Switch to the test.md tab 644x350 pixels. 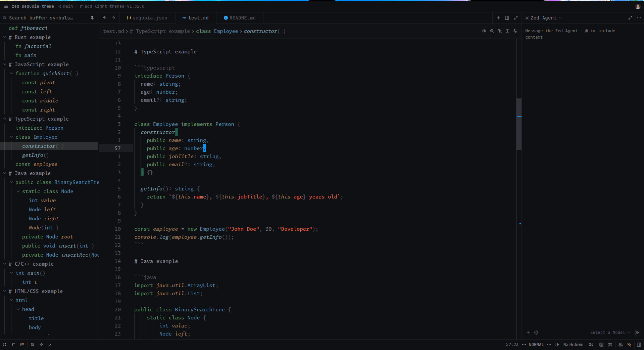coord(195,18)
